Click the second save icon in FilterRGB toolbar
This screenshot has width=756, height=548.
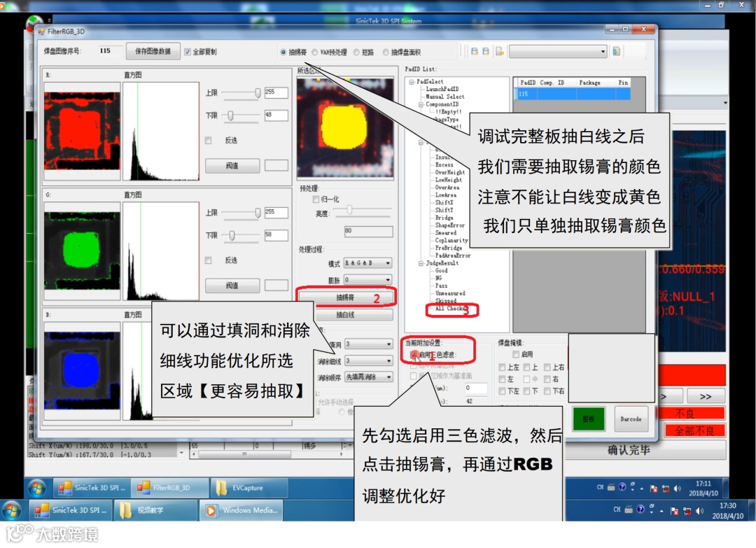[x=486, y=52]
